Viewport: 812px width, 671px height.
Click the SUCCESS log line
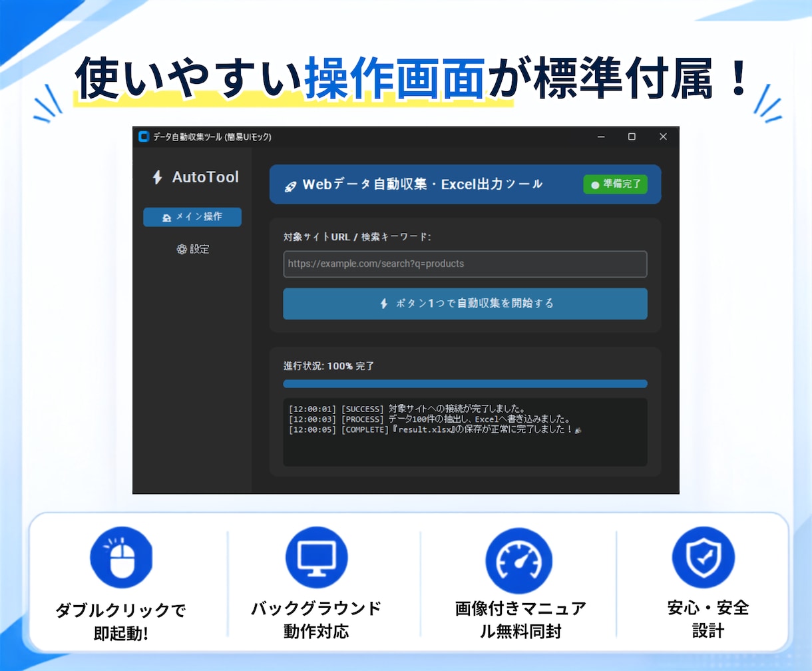click(x=407, y=408)
